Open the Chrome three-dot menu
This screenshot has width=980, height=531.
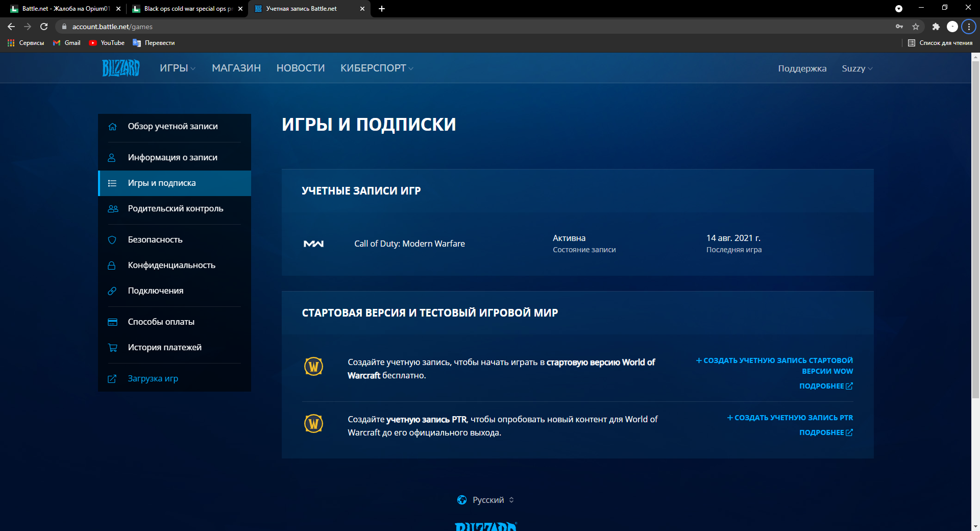(x=969, y=27)
